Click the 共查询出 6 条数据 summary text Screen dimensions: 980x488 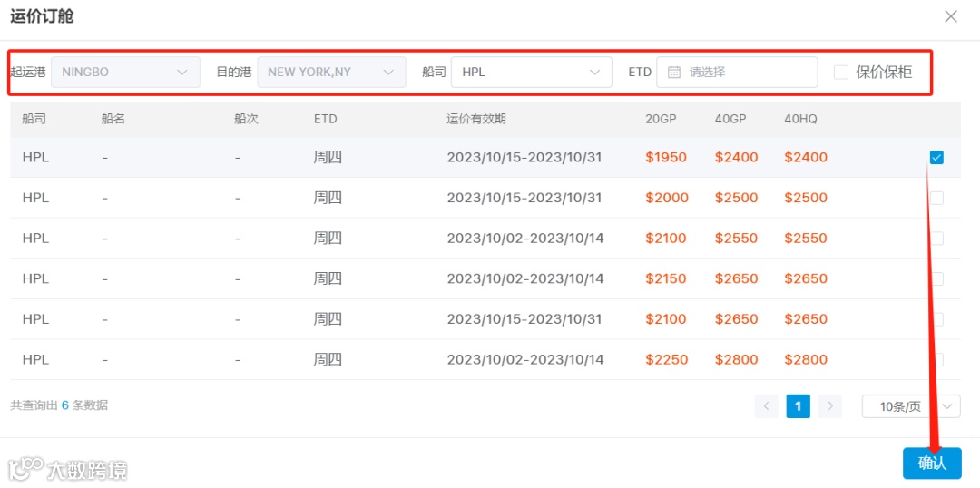coord(59,405)
